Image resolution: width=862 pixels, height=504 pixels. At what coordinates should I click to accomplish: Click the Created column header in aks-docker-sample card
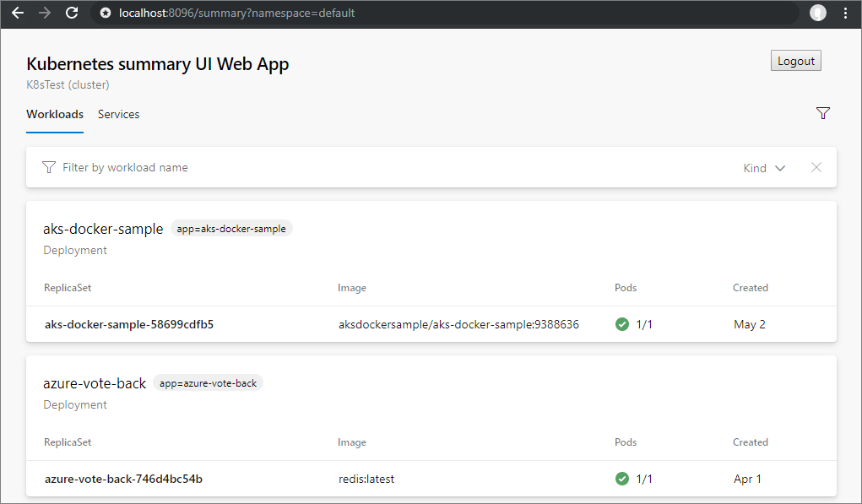pyautogui.click(x=751, y=287)
